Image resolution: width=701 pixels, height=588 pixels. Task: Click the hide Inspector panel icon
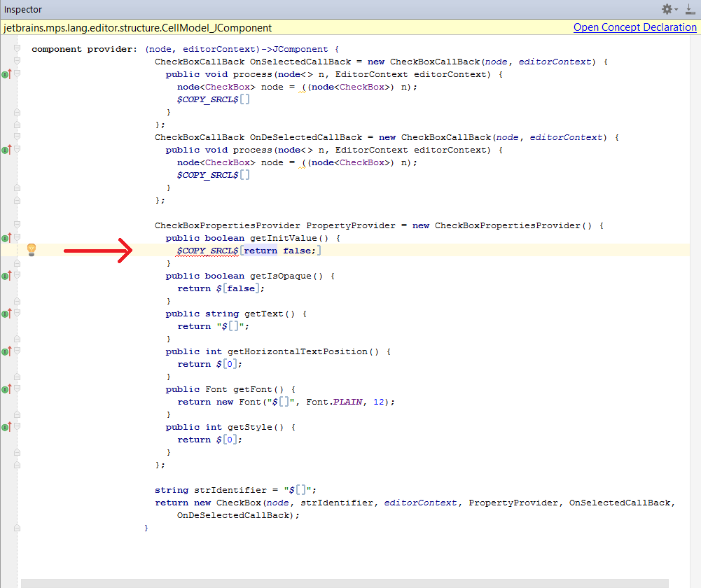tap(690, 9)
